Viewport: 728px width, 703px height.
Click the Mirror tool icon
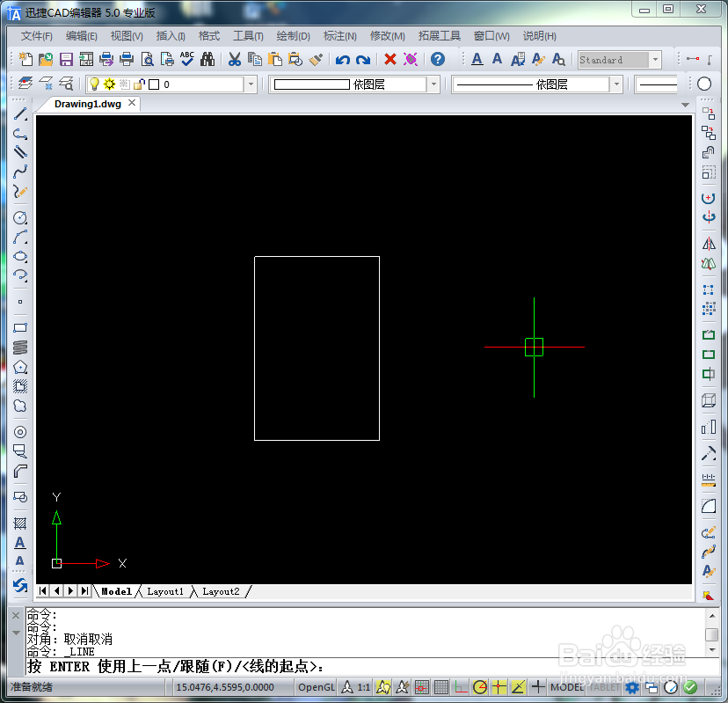point(709,244)
